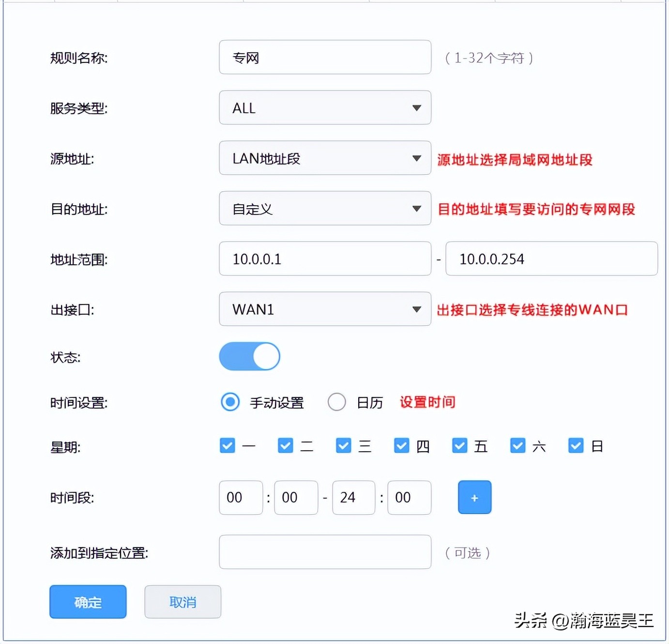Click the 确定 confirm button
The height and width of the screenshot is (644, 669).
(88, 602)
